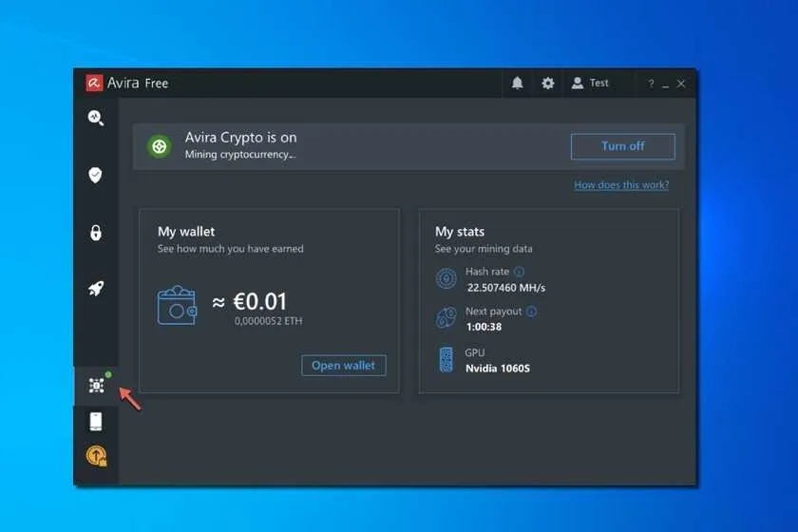Screen dimensions: 798x532
Task: Click 'See how much you have earned' text
Action: pyautogui.click(x=231, y=249)
